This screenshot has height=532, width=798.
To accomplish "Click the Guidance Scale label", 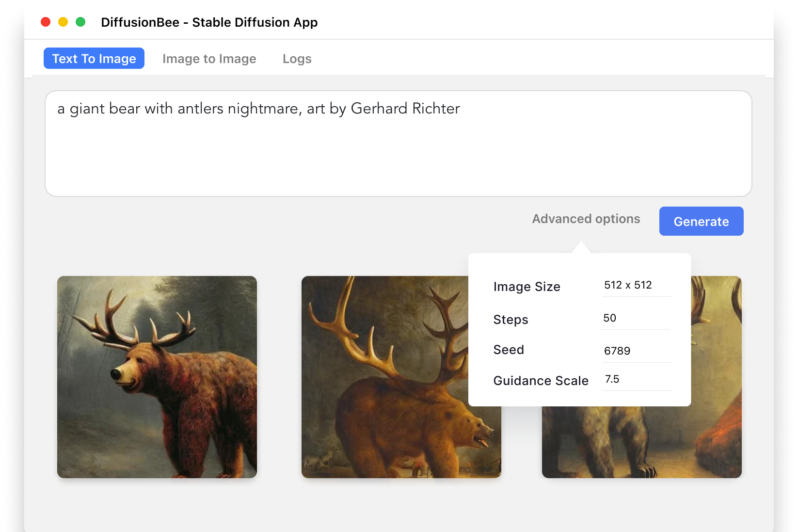I will (541, 381).
